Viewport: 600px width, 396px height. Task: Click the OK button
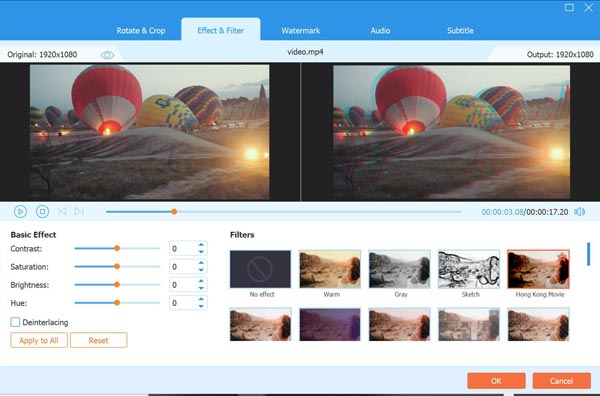click(x=496, y=381)
